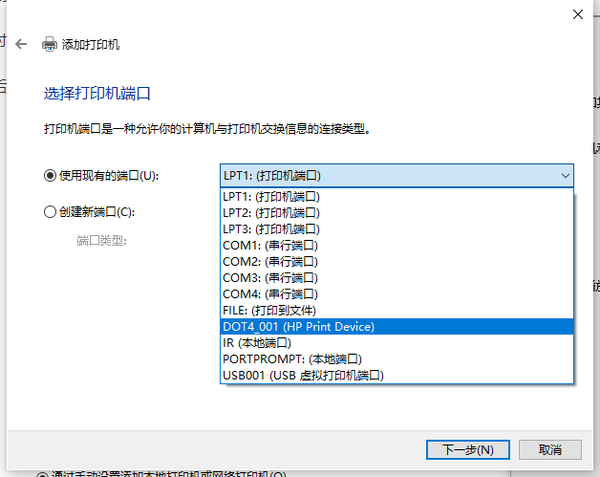The width and height of the screenshot is (600, 477).
Task: Click the 选择打印机端口 heading text
Action: click(x=97, y=94)
